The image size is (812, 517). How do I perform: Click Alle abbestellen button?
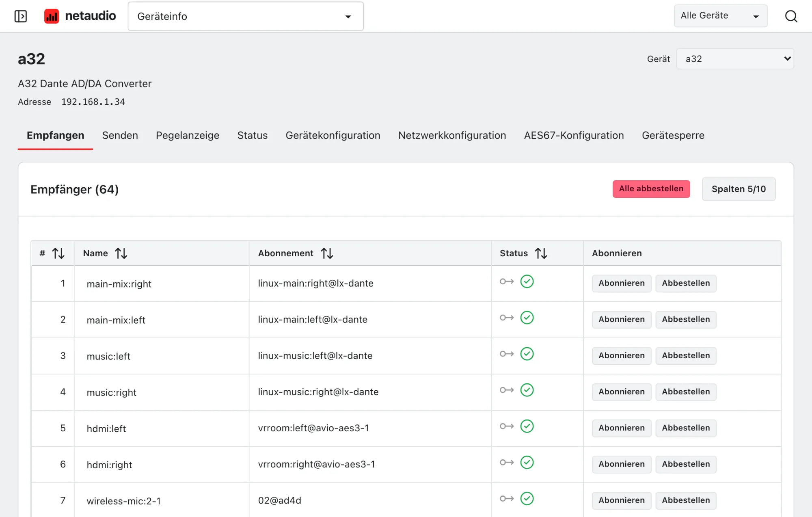click(x=651, y=189)
